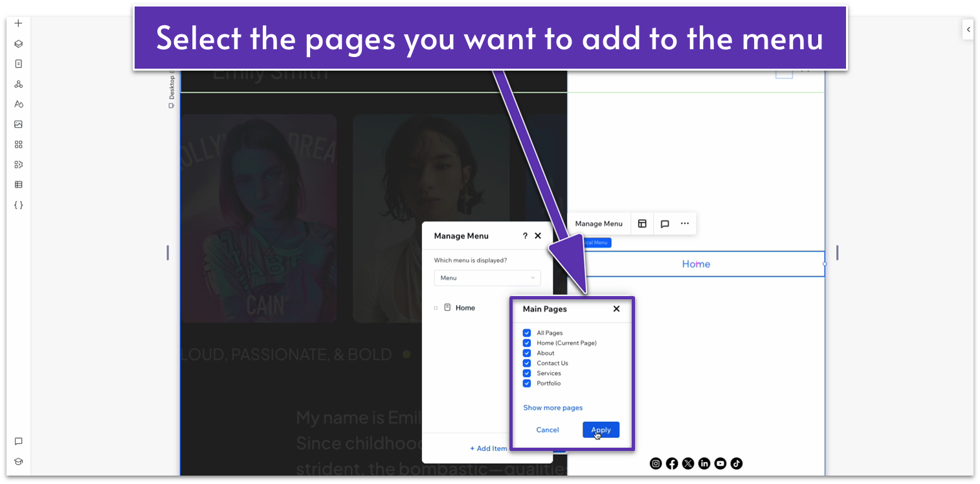Click the Manage Menu panel title
Viewport: 980px width, 484px height.
[x=462, y=236]
